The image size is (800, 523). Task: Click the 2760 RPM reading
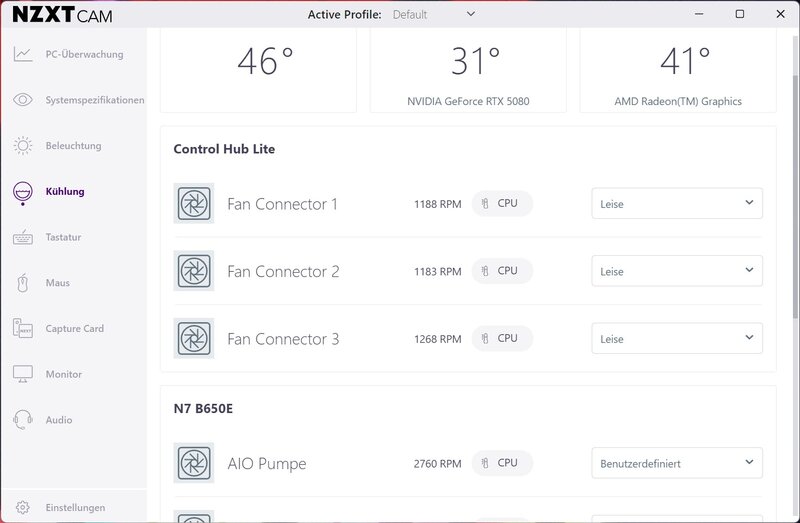click(x=437, y=464)
